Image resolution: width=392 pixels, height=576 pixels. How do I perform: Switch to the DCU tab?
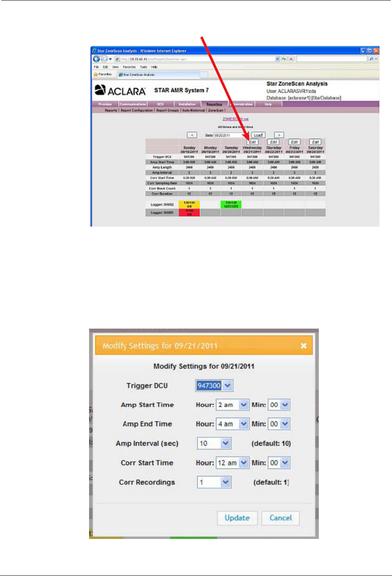coord(160,104)
